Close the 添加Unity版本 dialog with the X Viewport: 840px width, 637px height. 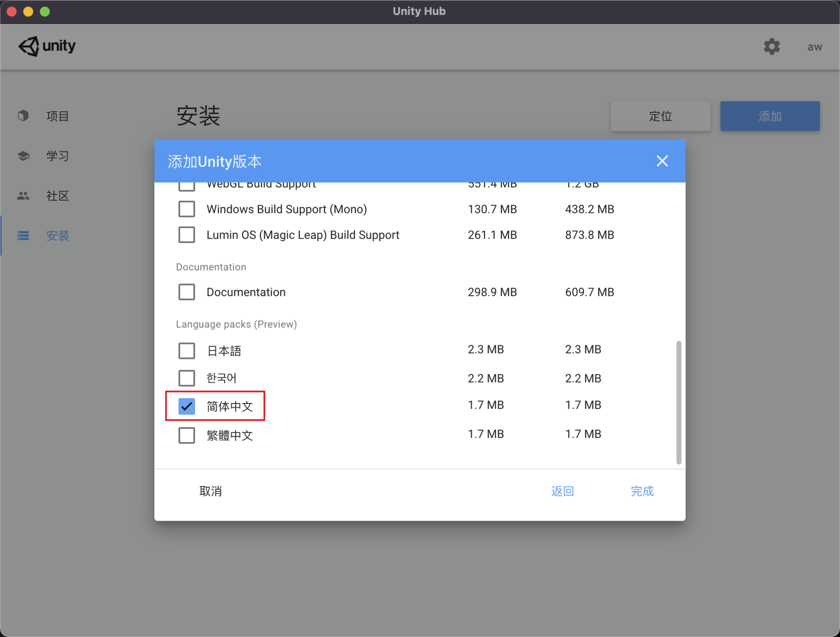tap(662, 161)
